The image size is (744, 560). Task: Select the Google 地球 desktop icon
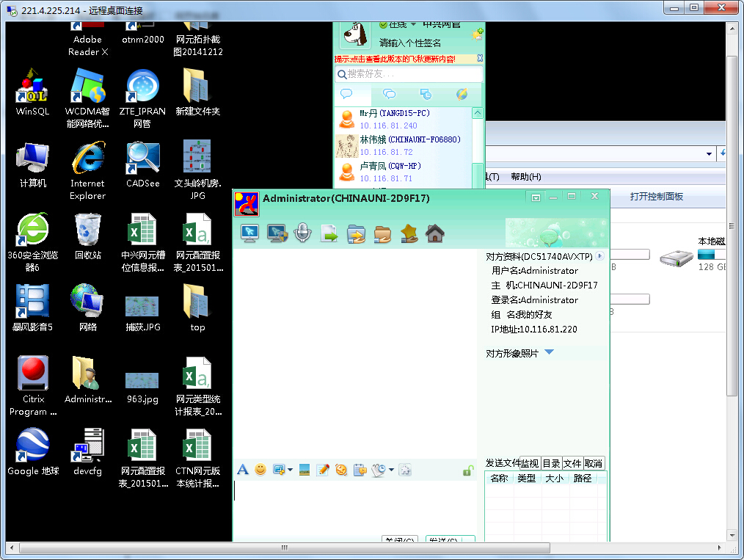(33, 452)
